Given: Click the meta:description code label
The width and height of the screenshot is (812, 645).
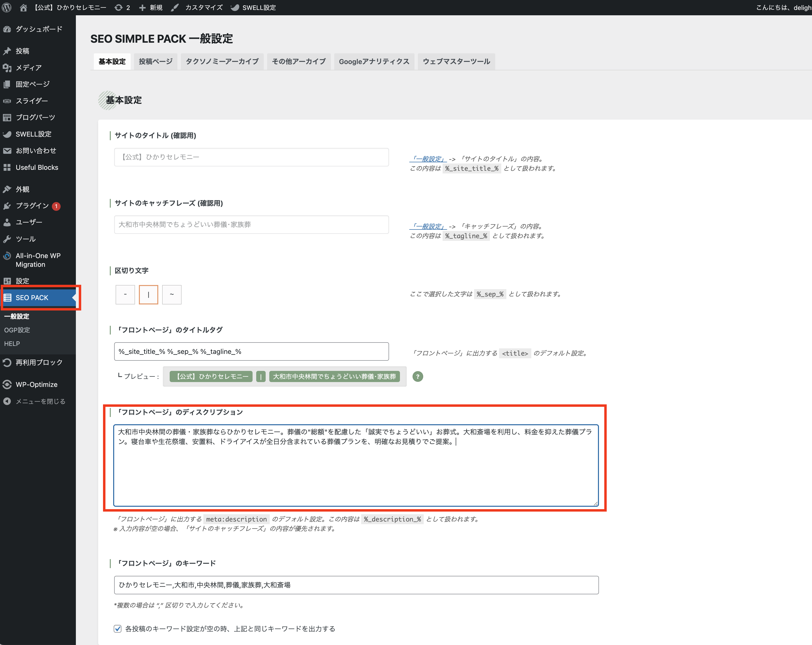Looking at the screenshot, I should (x=237, y=519).
